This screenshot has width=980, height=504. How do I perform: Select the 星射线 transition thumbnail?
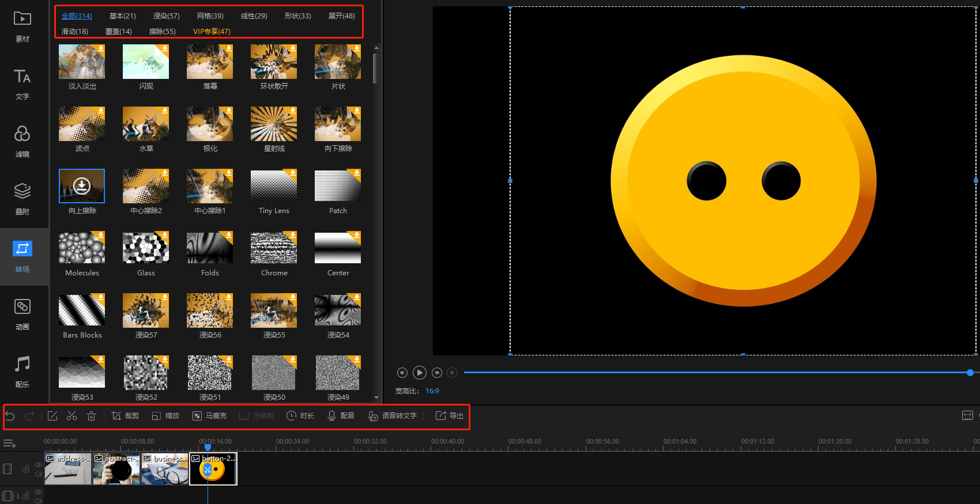[x=274, y=124]
